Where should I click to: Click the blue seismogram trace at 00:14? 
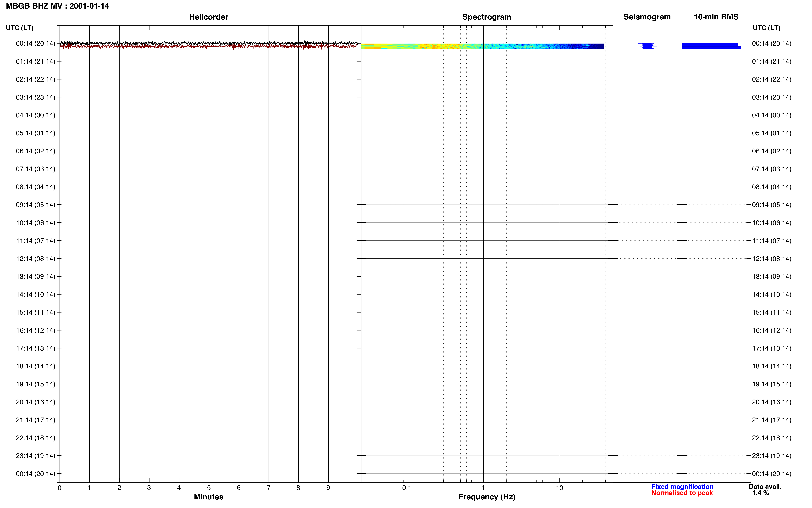click(648, 46)
